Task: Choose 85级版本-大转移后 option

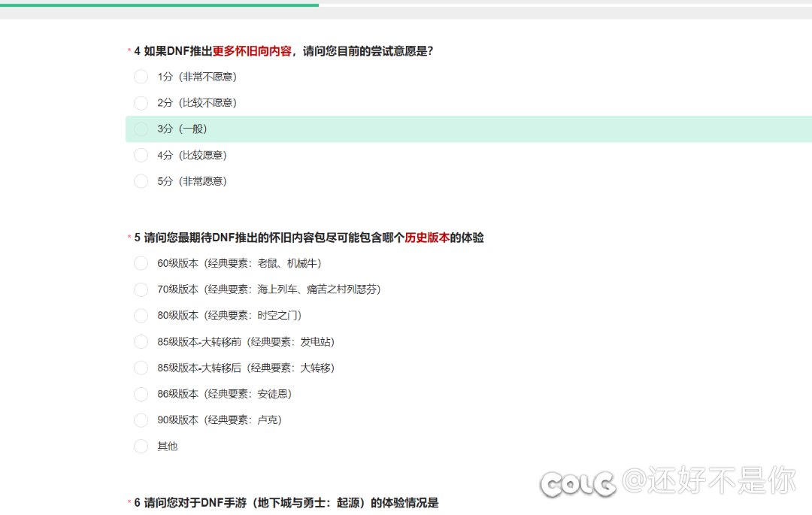Action: [141, 368]
